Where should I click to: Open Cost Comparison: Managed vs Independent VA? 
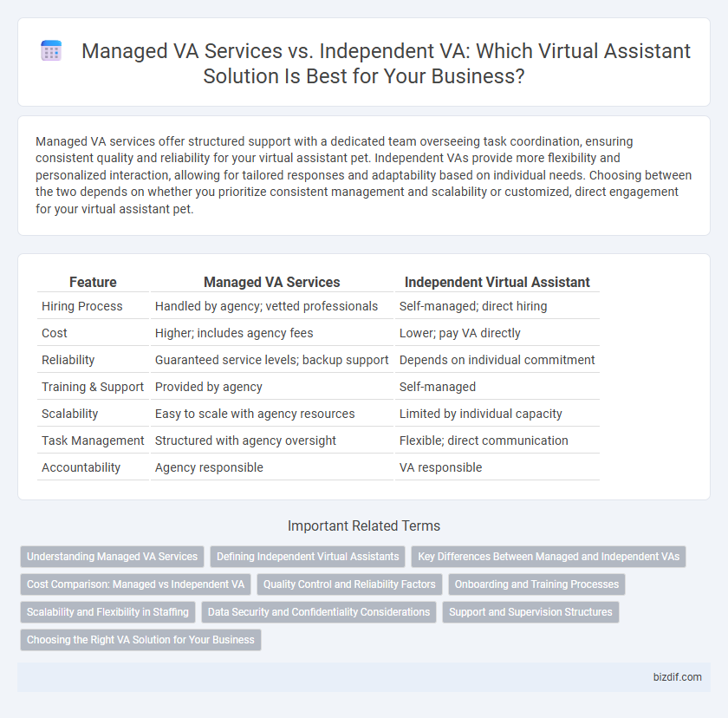(135, 584)
